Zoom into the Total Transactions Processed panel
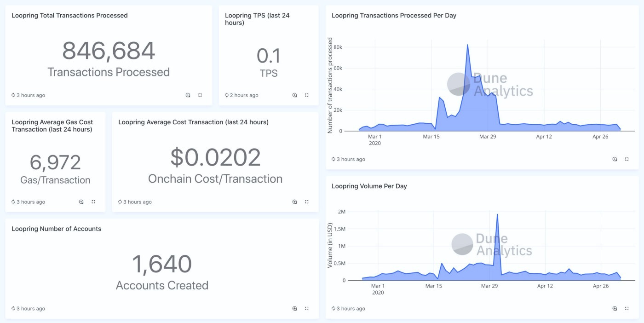The width and height of the screenshot is (644, 323). 188,95
